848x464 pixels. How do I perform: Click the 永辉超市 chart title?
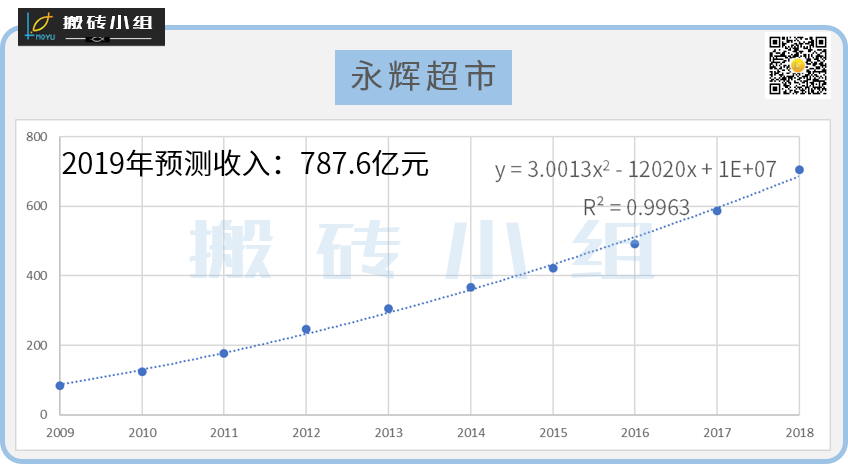pos(423,77)
